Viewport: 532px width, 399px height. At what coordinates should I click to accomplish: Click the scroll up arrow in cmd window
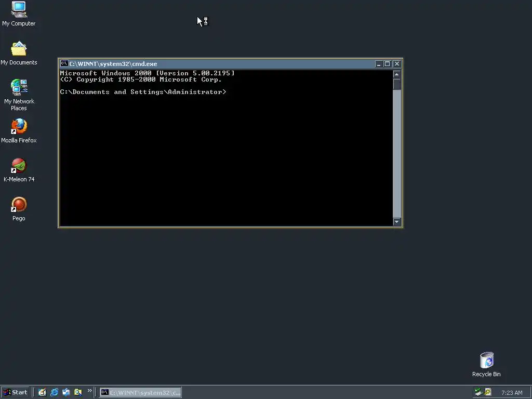pos(396,74)
